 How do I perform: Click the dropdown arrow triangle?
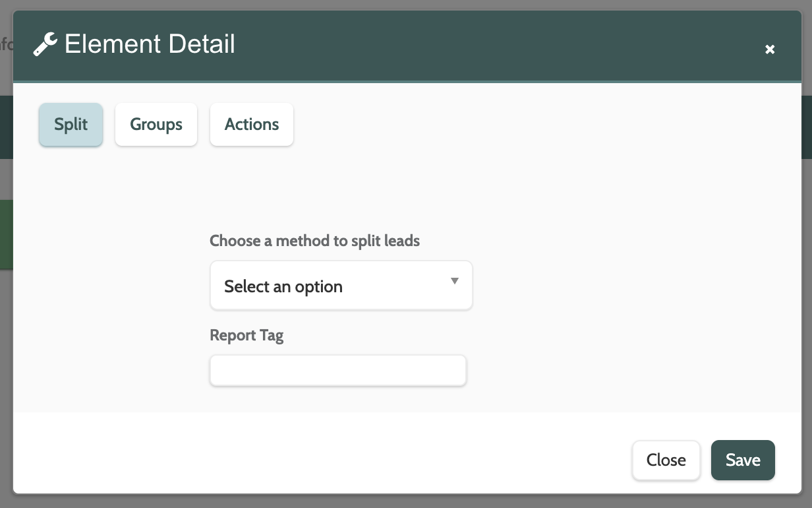pyautogui.click(x=454, y=282)
